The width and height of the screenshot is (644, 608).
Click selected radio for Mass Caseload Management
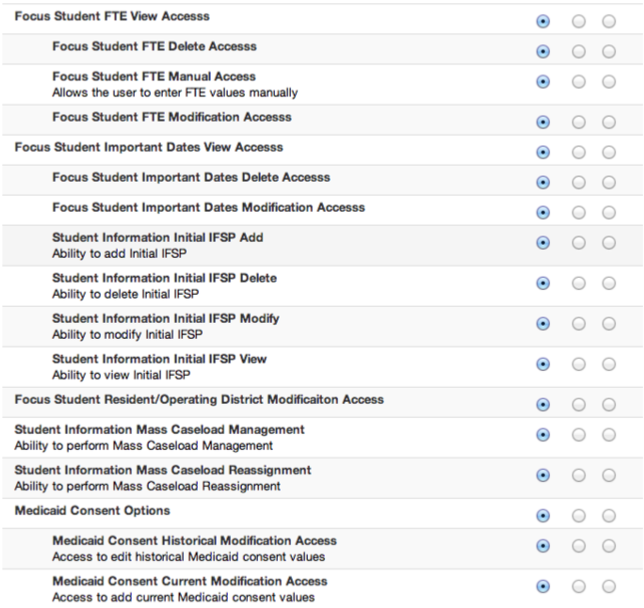[543, 435]
